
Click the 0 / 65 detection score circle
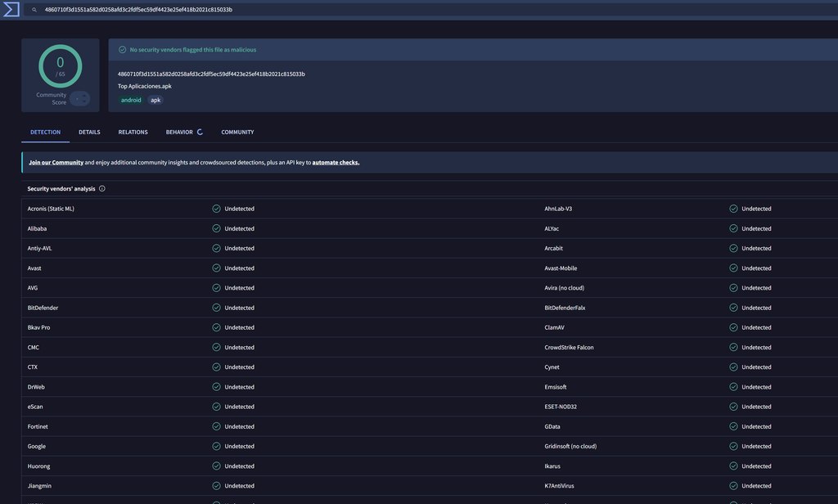(61, 66)
